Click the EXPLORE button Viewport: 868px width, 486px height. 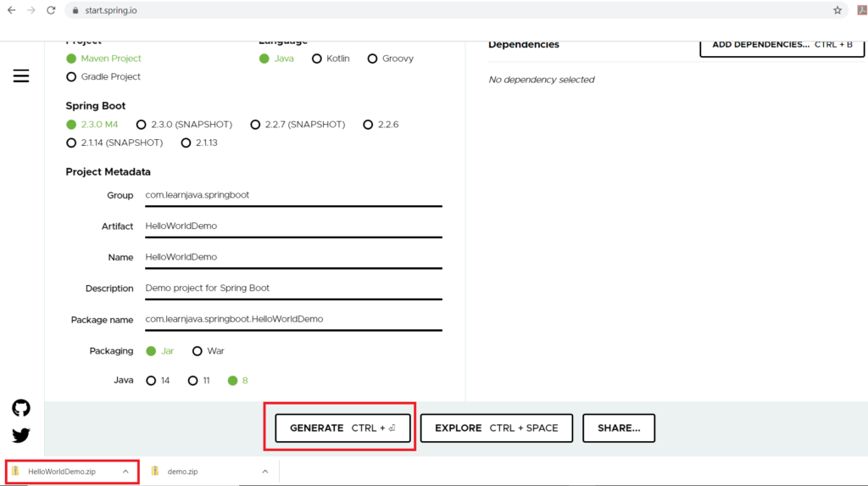(x=497, y=427)
